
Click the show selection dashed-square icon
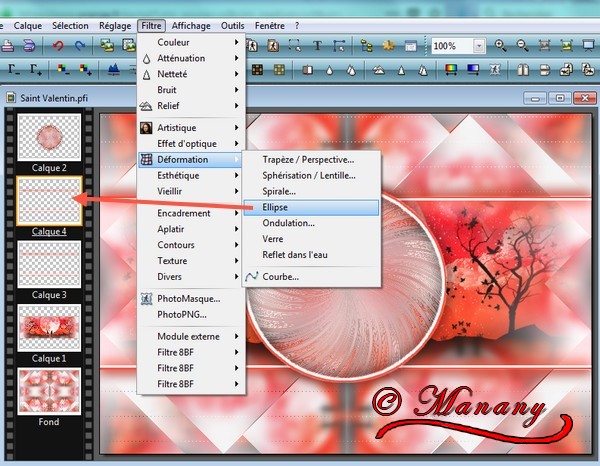(x=295, y=46)
